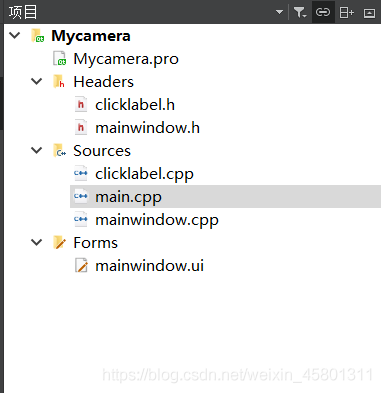Click the mainwindow.h header file icon
The image size is (381, 393).
tap(81, 127)
